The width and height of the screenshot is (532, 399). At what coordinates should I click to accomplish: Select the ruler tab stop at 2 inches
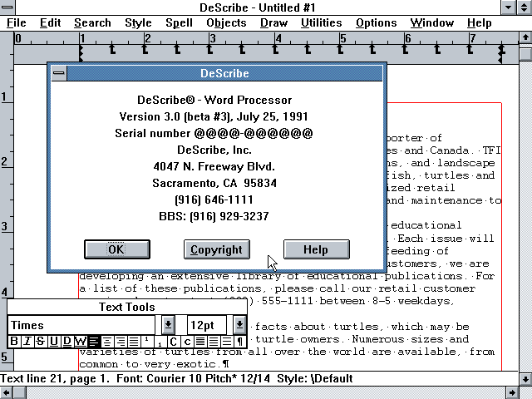145,49
